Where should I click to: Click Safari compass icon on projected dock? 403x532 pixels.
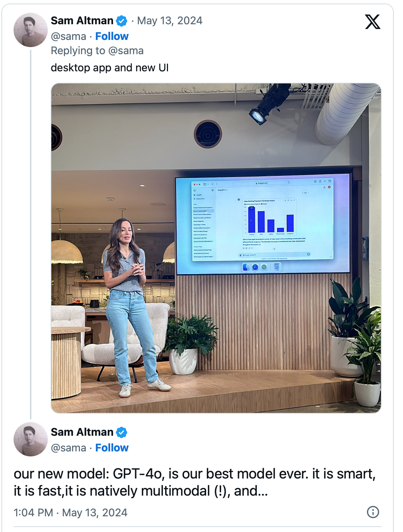[x=255, y=267]
